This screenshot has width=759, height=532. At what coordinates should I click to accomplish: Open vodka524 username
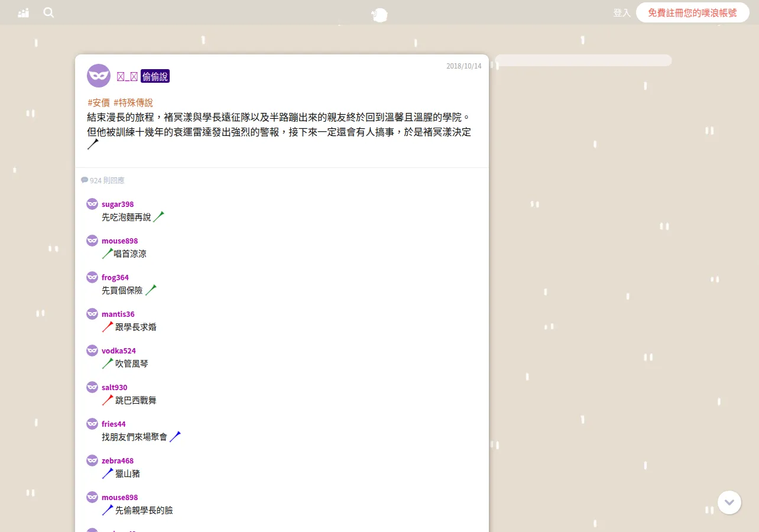(x=119, y=351)
